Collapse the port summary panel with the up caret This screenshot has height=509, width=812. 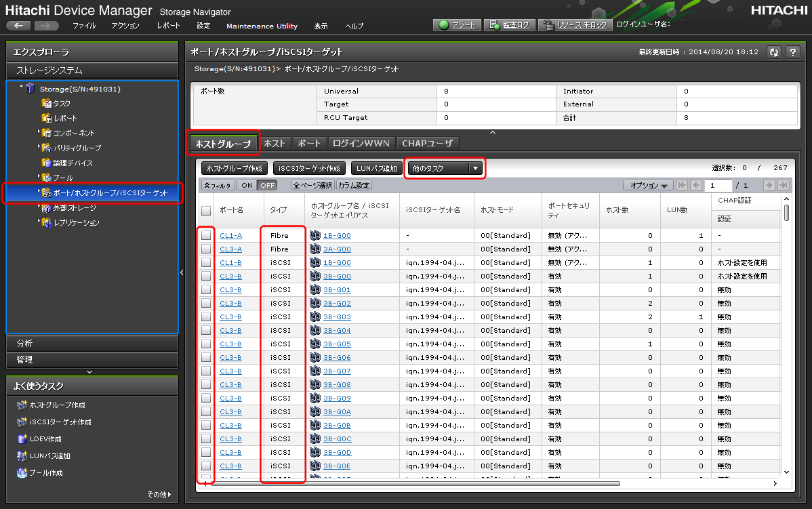point(493,133)
